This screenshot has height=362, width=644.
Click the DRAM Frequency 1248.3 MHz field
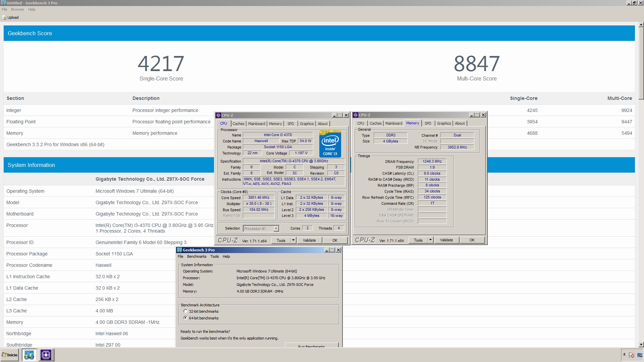(x=432, y=161)
